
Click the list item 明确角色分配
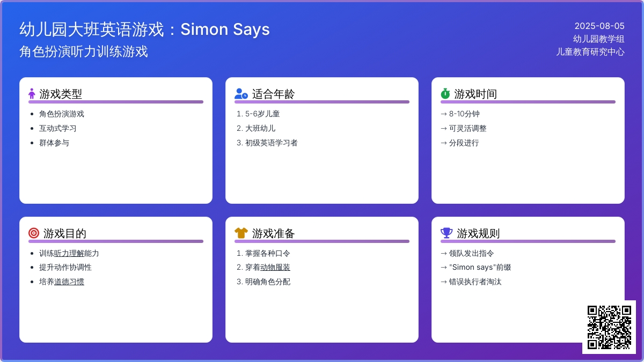pyautogui.click(x=268, y=282)
